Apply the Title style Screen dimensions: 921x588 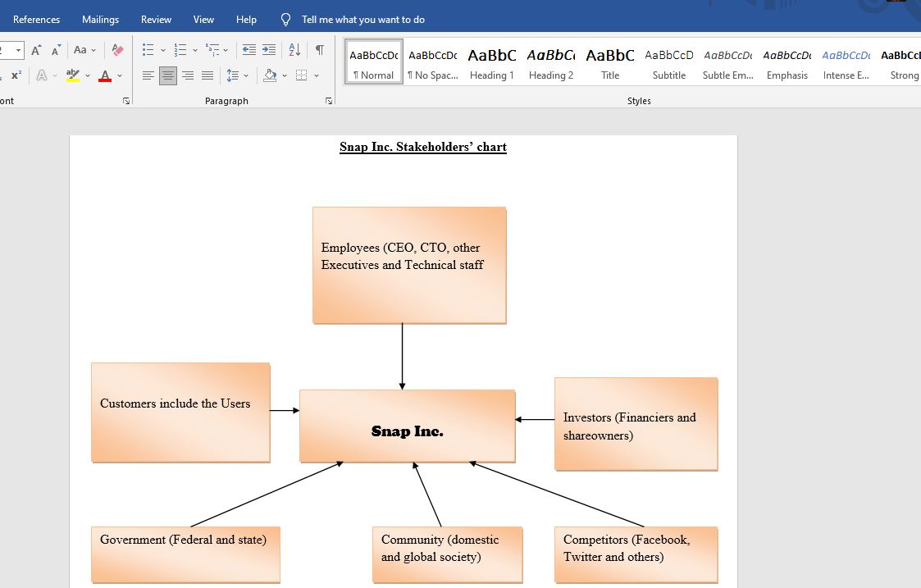pos(609,62)
